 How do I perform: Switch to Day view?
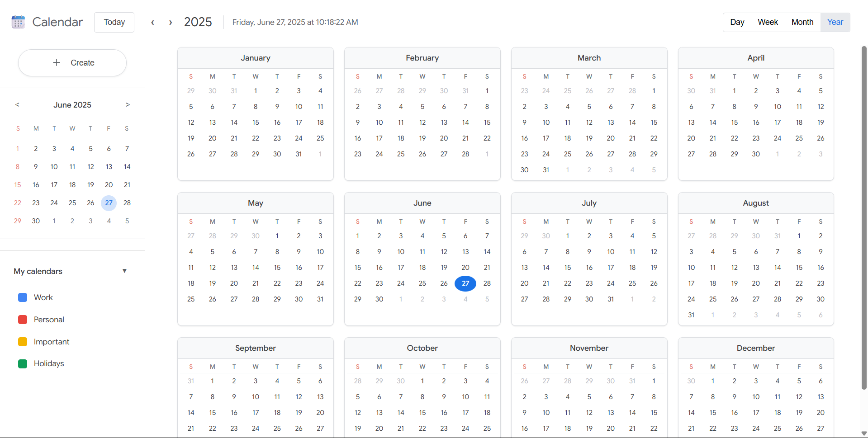[x=737, y=22]
